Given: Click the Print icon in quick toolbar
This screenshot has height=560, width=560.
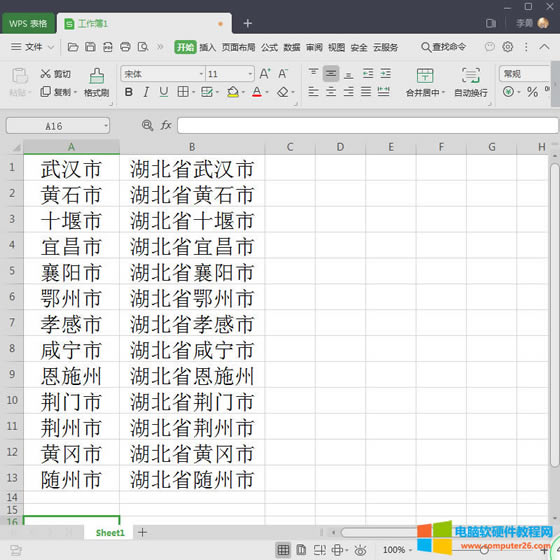Looking at the screenshot, I should click(x=125, y=47).
